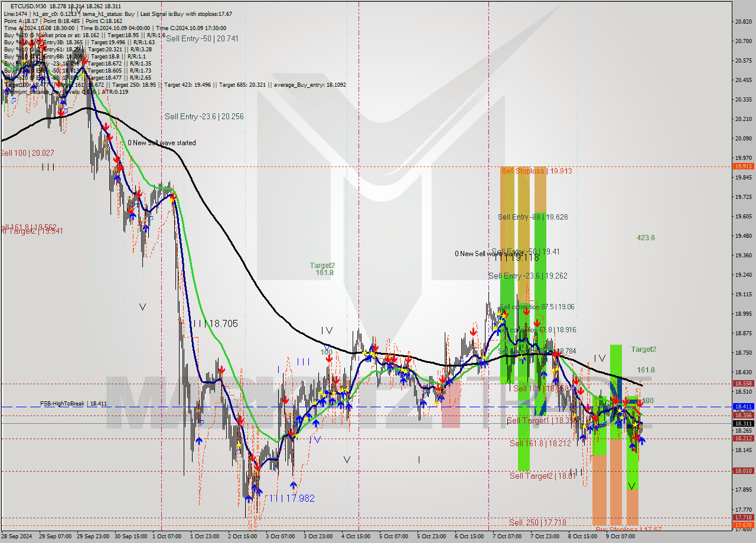756x543 pixels.
Task: Click the red 18.356 price tag
Action: (x=743, y=416)
